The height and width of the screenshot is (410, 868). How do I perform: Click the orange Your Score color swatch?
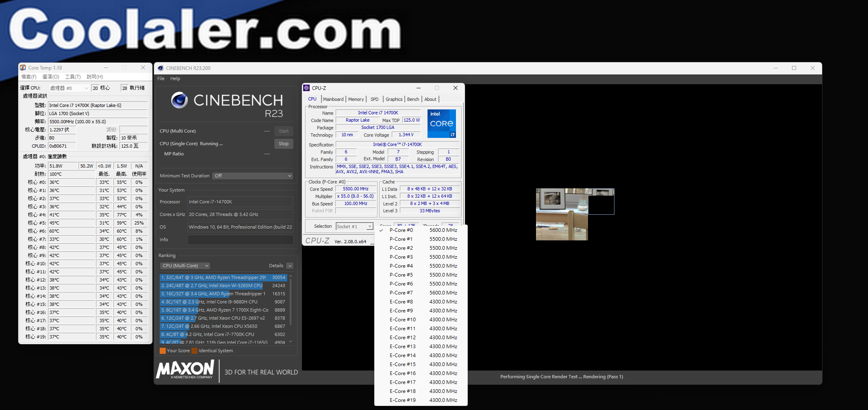[163, 351]
